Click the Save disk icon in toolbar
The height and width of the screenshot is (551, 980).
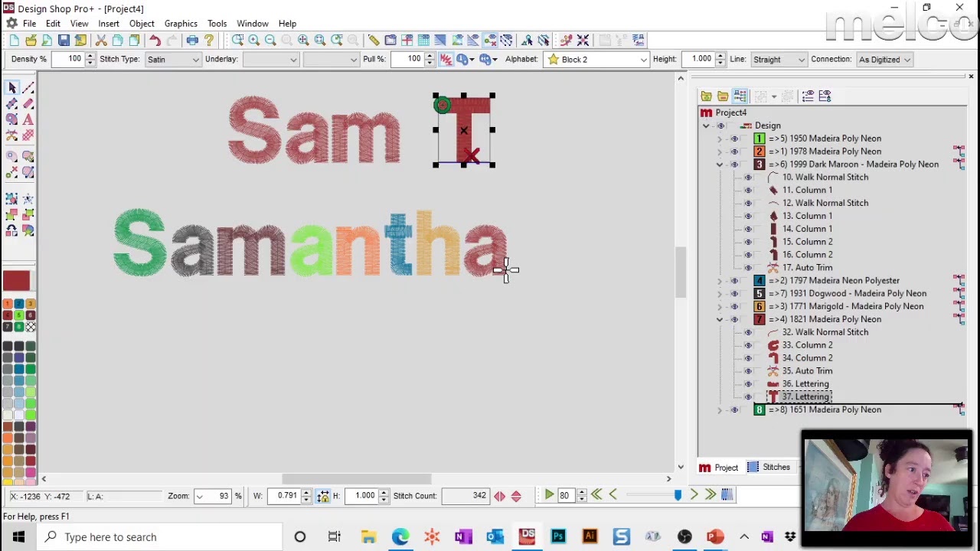(64, 40)
